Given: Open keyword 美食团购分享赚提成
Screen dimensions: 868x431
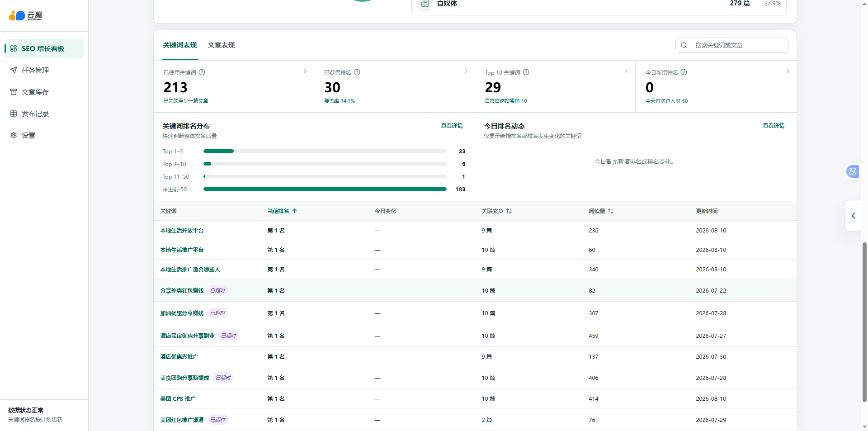Looking at the screenshot, I should (185, 378).
